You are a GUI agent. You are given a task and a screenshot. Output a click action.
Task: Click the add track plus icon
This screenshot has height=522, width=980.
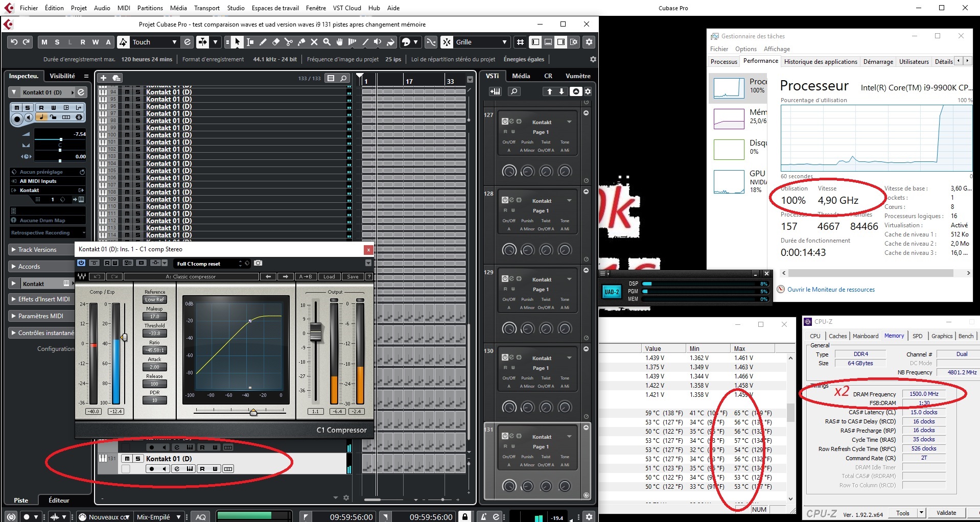click(103, 78)
